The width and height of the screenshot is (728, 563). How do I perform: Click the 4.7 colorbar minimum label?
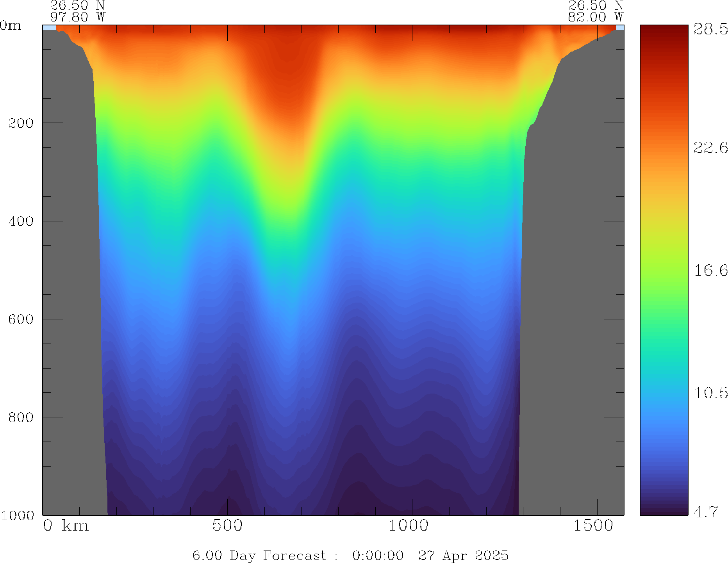click(x=705, y=511)
